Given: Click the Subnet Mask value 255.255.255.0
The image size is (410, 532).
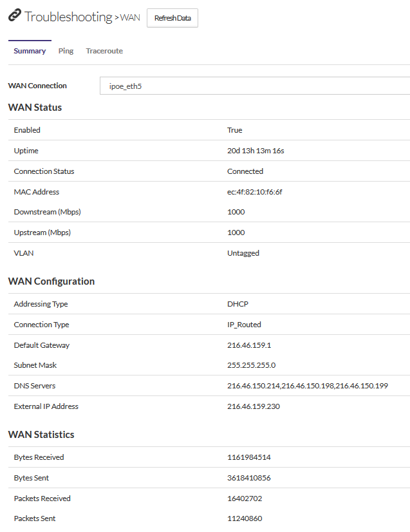Looking at the screenshot, I should coord(251,365).
